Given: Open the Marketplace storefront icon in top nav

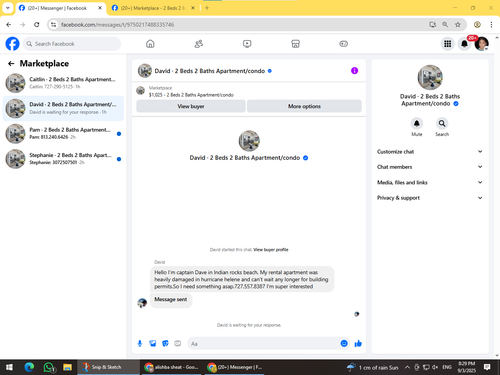Looking at the screenshot, I should pyautogui.click(x=296, y=44).
